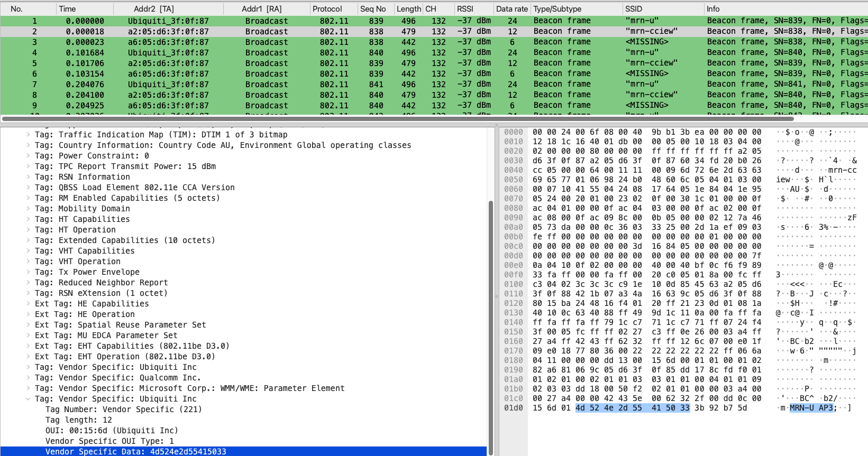Expand the RSN Information tag
The height and width of the screenshot is (456, 868).
(28, 177)
